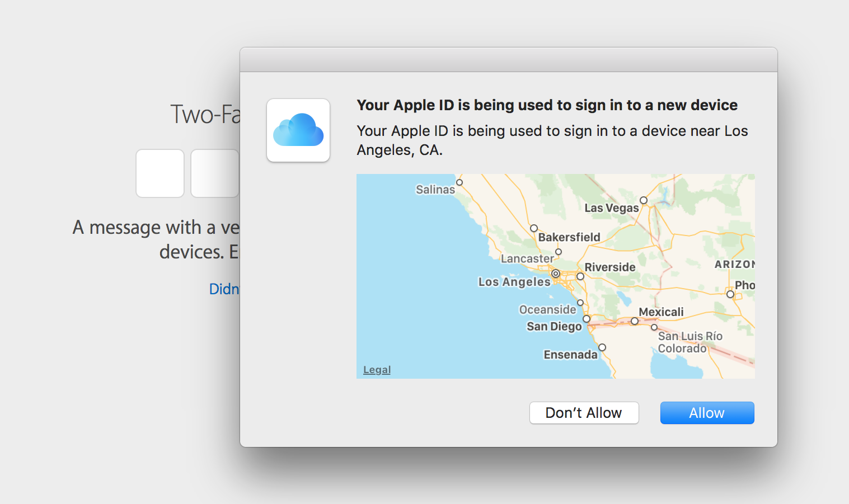The image size is (849, 504).
Task: Click the San Luis Río Colorado label
Action: 690,342
